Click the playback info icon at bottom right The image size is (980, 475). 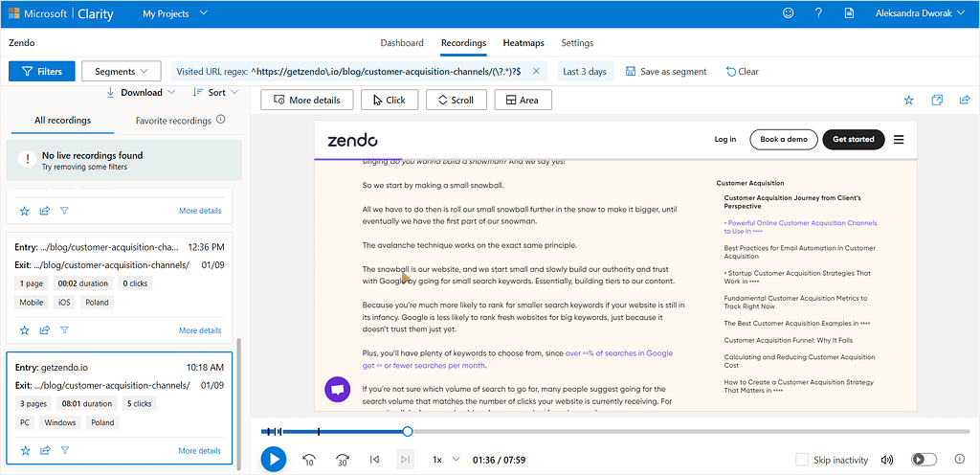(959, 459)
